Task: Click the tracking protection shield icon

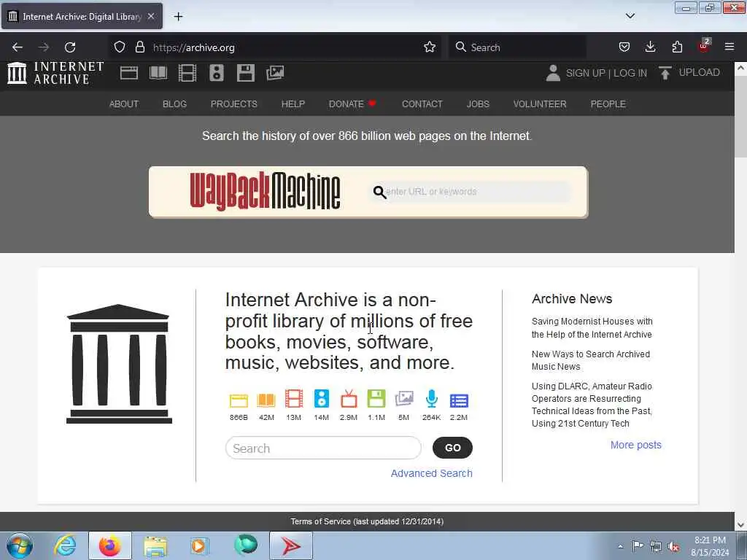Action: coord(120,47)
